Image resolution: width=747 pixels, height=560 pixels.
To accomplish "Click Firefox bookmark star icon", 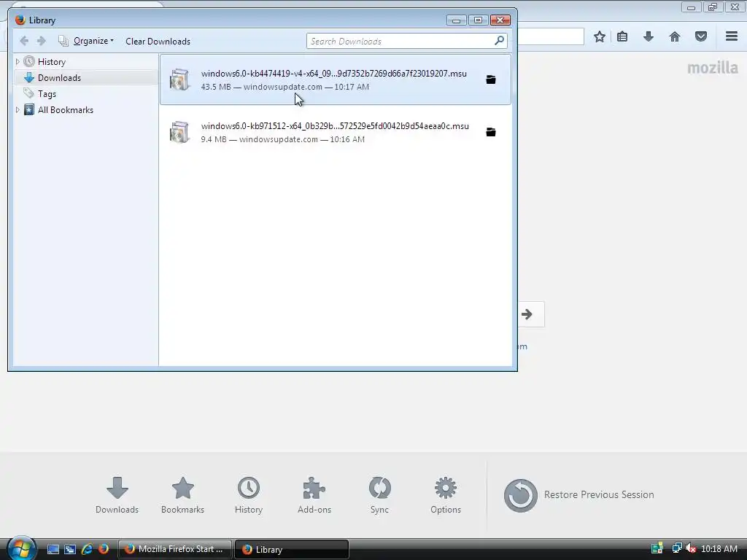I will tap(600, 36).
